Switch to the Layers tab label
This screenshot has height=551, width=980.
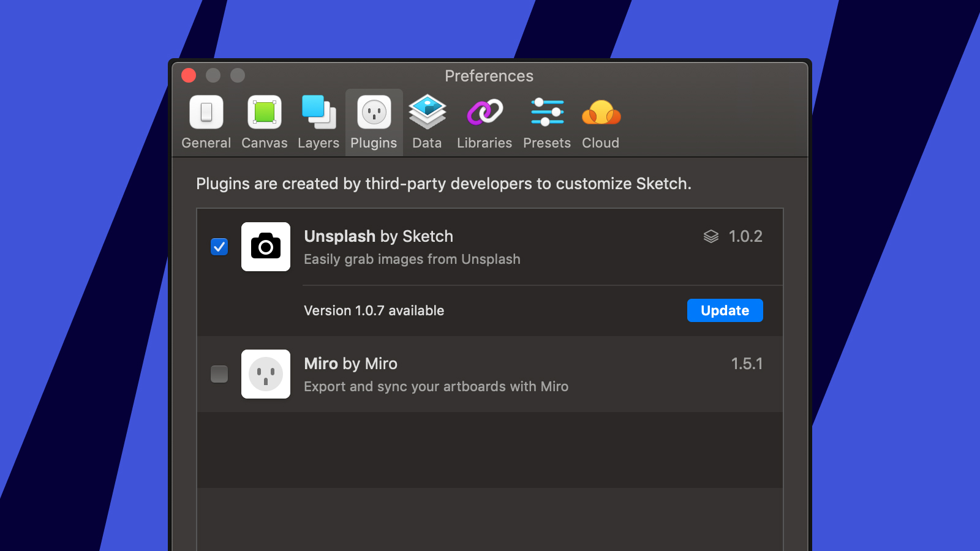click(318, 143)
